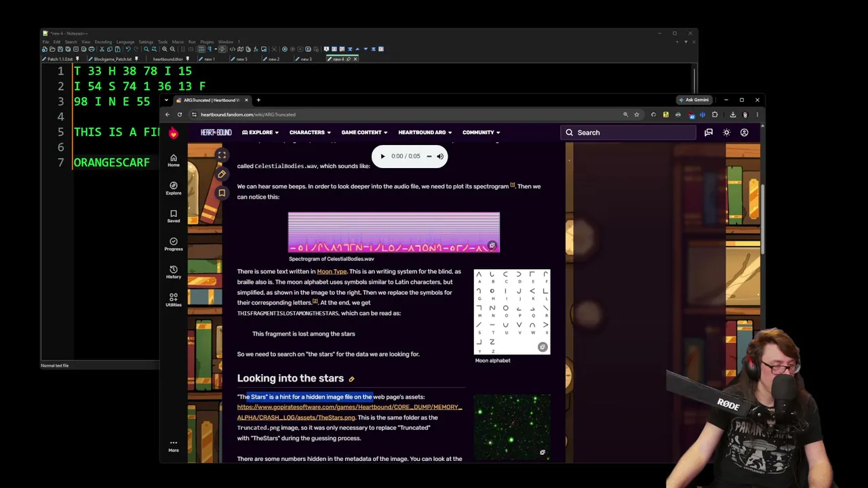Click the wiki Search field
Screen dimensions: 868x488
pyautogui.click(x=628, y=133)
